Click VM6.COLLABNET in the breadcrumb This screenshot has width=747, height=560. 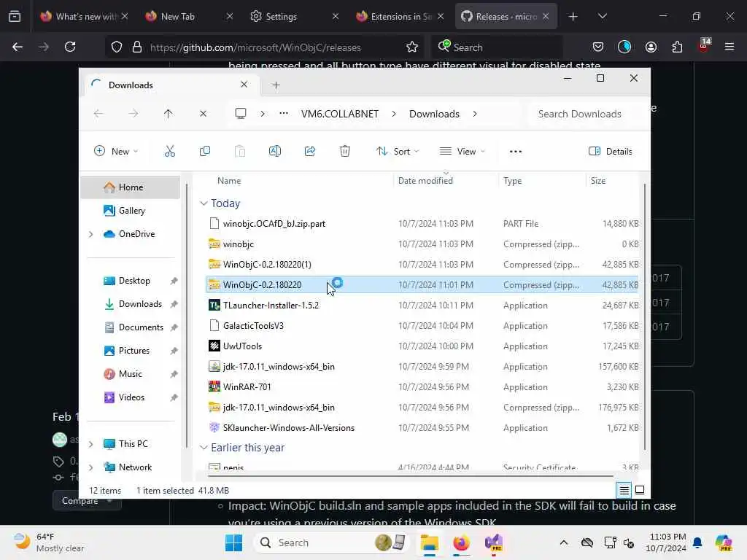tap(340, 114)
